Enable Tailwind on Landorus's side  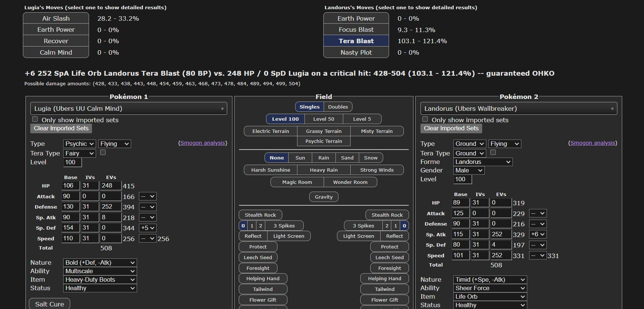click(384, 289)
